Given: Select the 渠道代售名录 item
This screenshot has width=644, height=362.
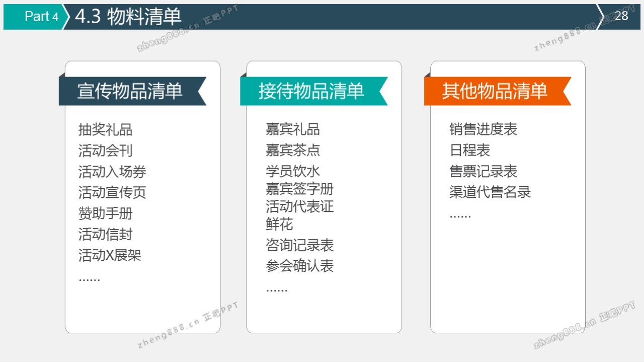Looking at the screenshot, I should click(490, 192).
